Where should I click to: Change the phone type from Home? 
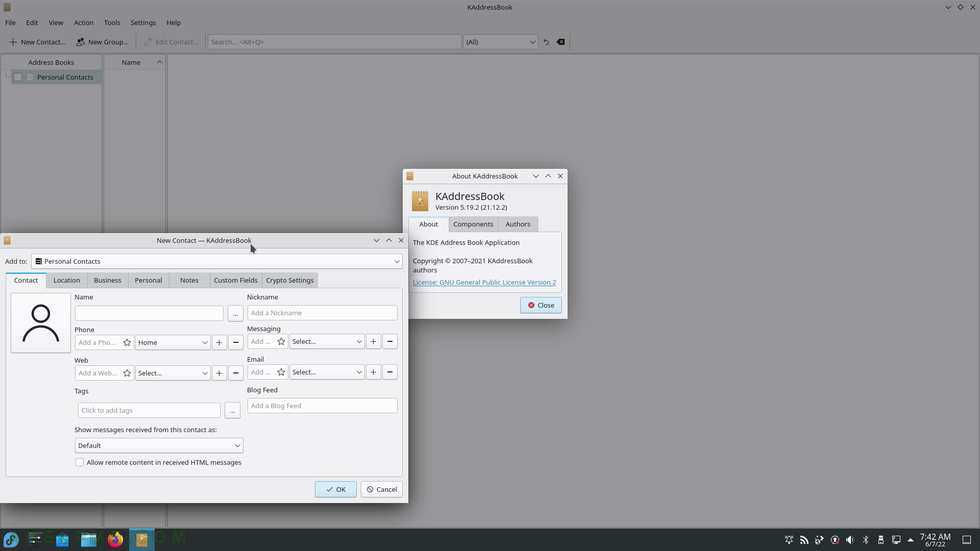pyautogui.click(x=173, y=342)
